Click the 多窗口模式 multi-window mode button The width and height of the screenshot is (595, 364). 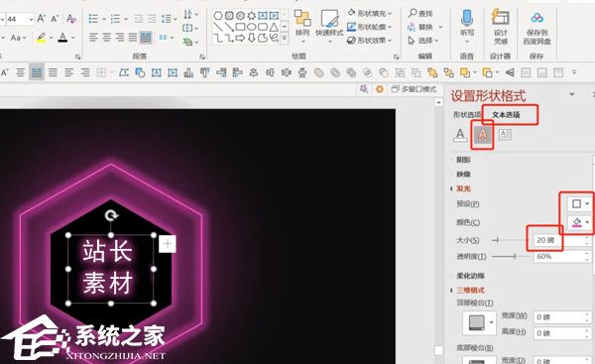[x=415, y=89]
